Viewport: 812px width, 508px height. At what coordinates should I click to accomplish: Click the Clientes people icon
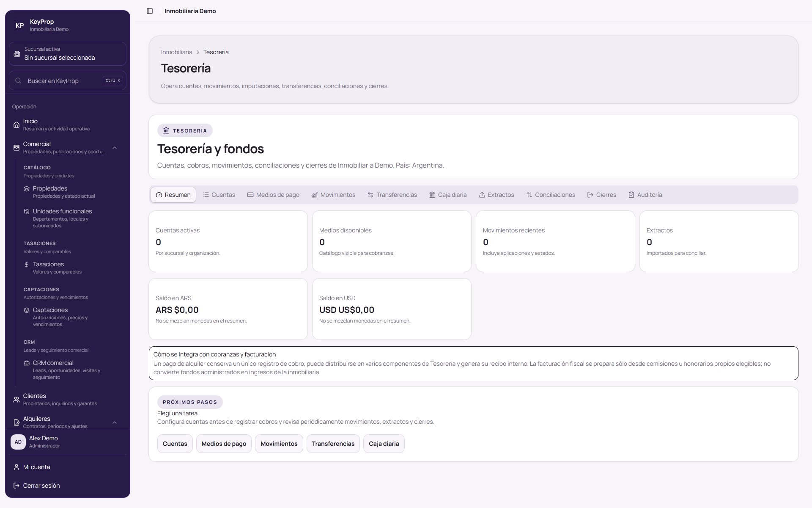[x=16, y=400]
